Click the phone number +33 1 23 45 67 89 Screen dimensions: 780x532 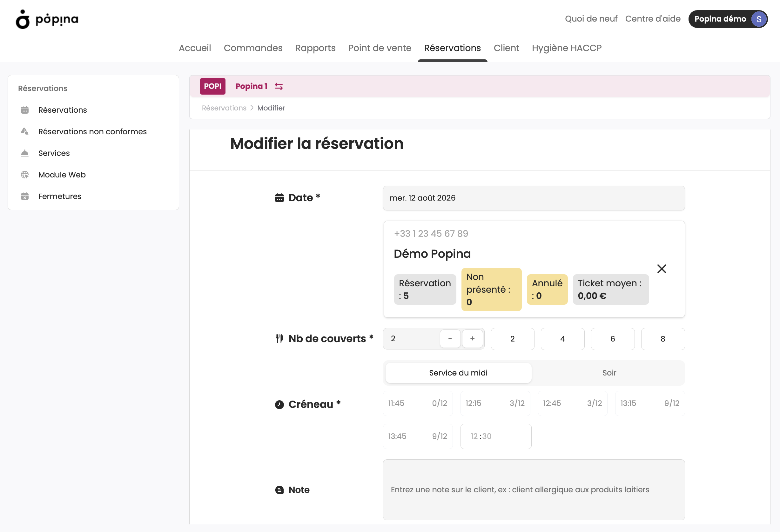tap(431, 234)
